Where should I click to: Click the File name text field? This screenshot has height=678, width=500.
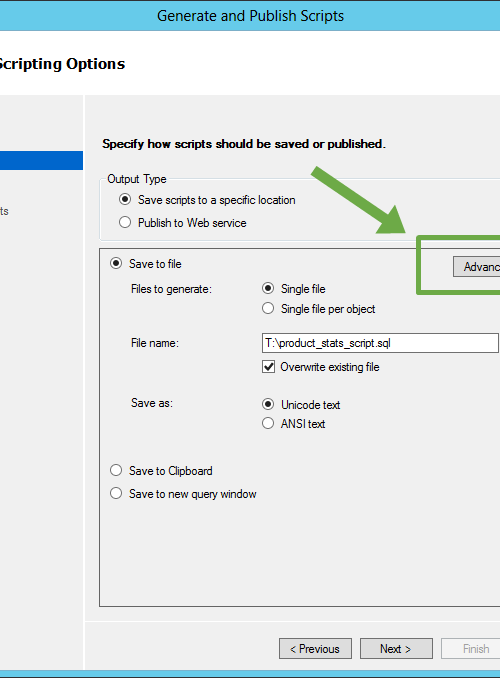click(380, 343)
